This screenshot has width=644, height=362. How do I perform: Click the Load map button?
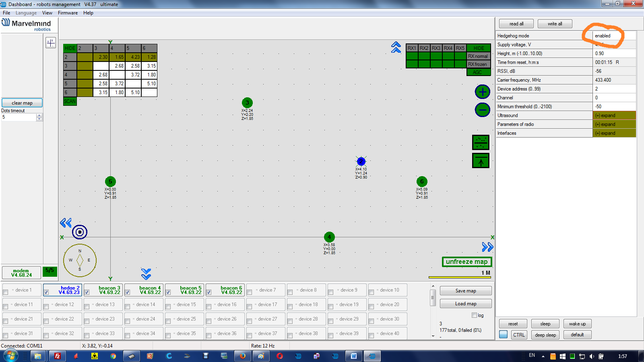(x=466, y=304)
